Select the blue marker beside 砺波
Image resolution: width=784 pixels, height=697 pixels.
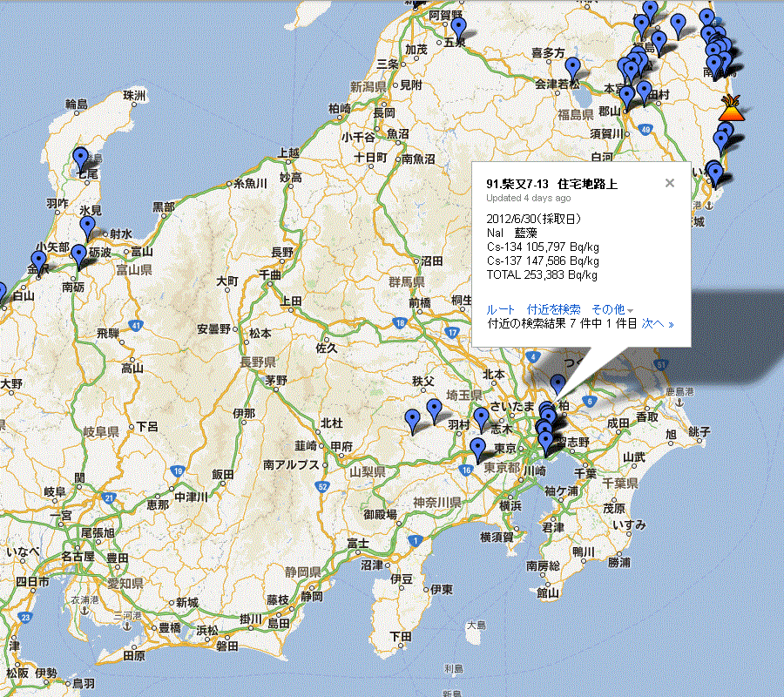(78, 256)
